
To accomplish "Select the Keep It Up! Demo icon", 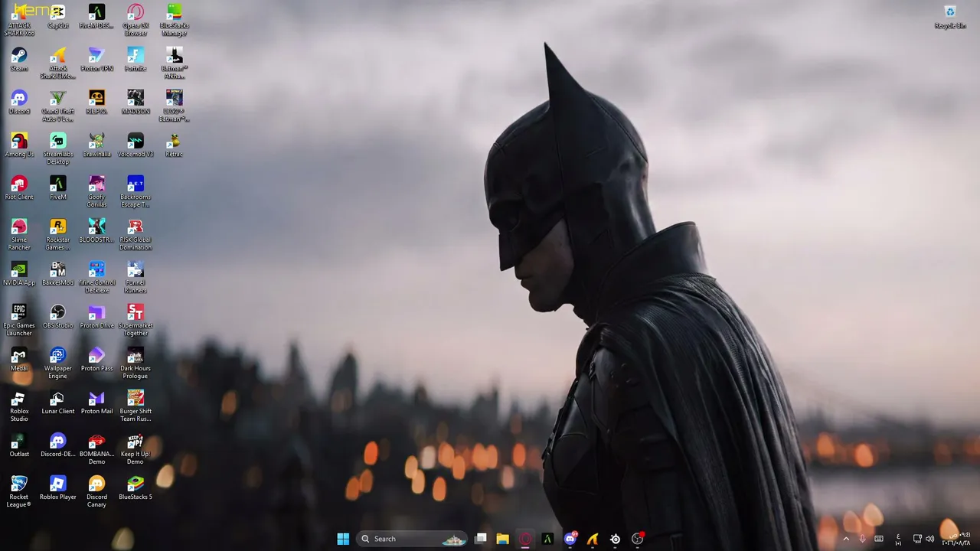I will [x=136, y=449].
